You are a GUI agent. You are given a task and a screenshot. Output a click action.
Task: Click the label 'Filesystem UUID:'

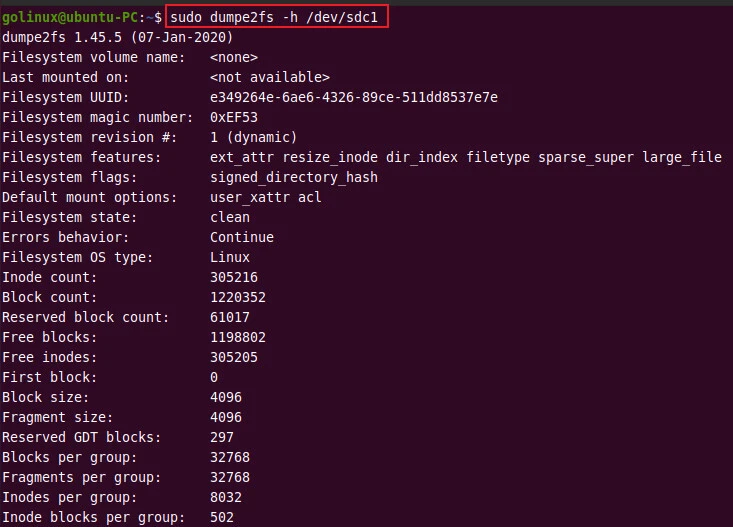pos(65,97)
